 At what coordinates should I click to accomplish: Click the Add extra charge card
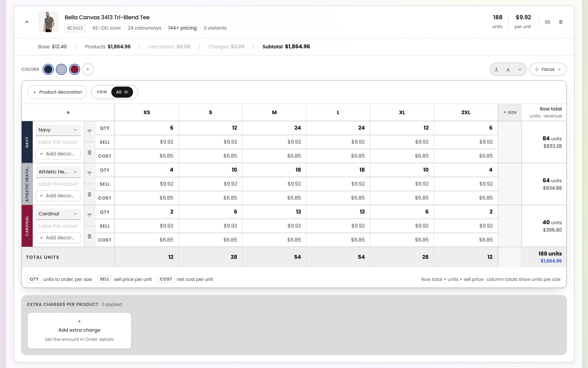(79, 330)
